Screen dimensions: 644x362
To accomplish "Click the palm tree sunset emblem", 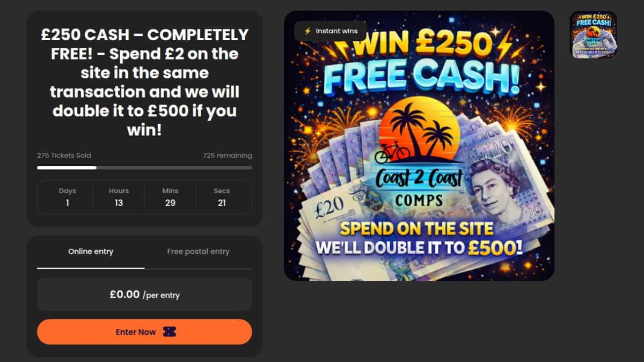I will click(x=419, y=129).
